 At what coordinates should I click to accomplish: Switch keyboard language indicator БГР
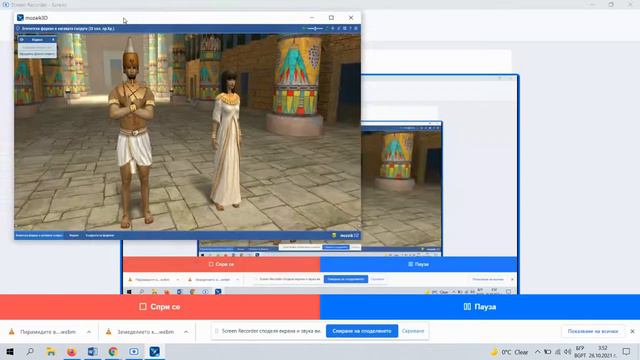[580, 352]
